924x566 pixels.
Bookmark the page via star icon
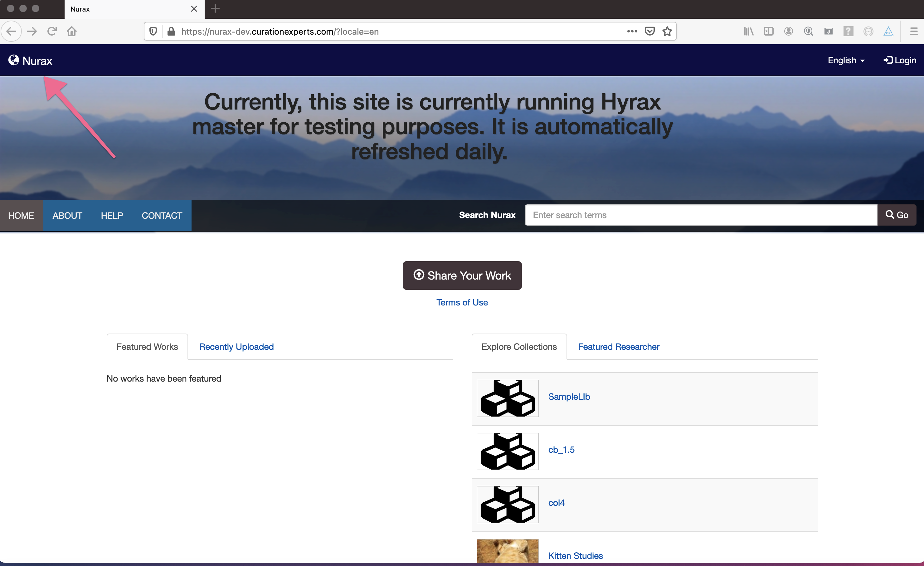tap(668, 32)
